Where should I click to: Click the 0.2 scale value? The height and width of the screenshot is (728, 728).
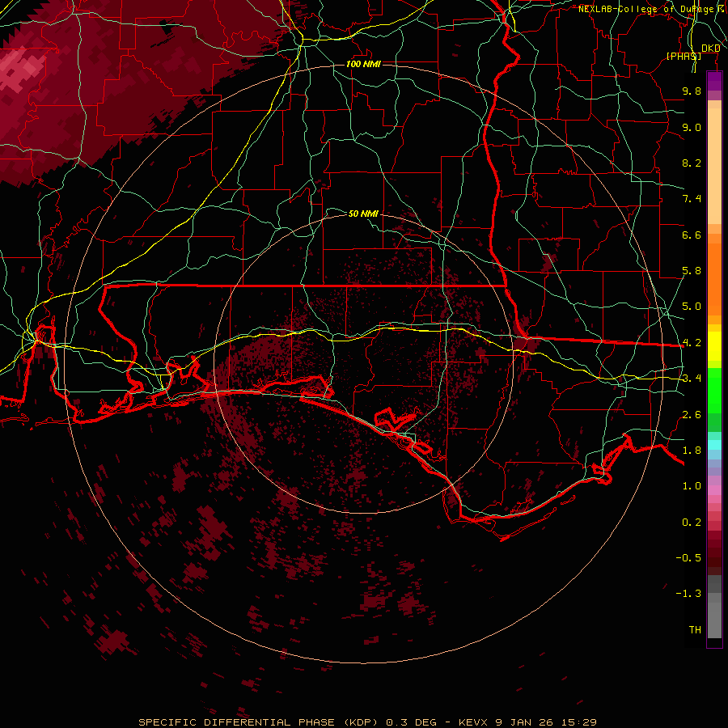coord(692,523)
